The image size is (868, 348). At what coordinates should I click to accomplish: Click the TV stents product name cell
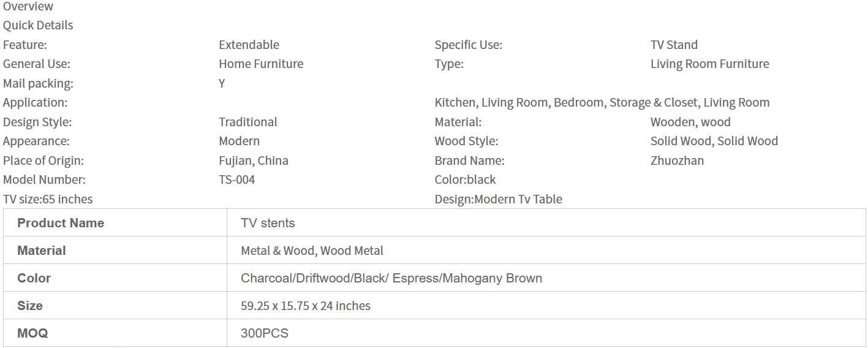[x=268, y=223]
